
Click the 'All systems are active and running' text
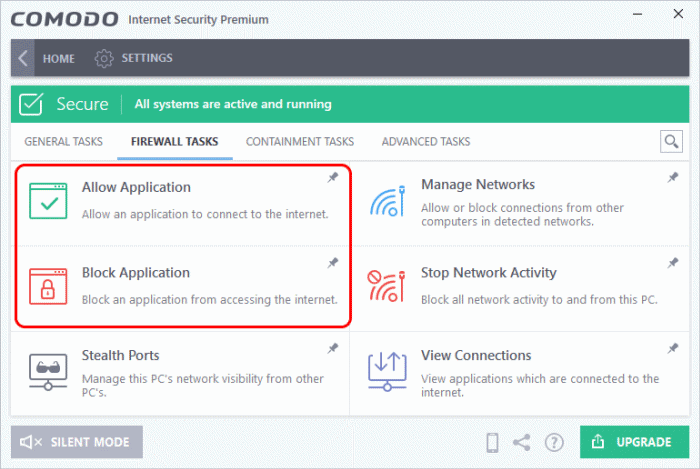point(233,104)
